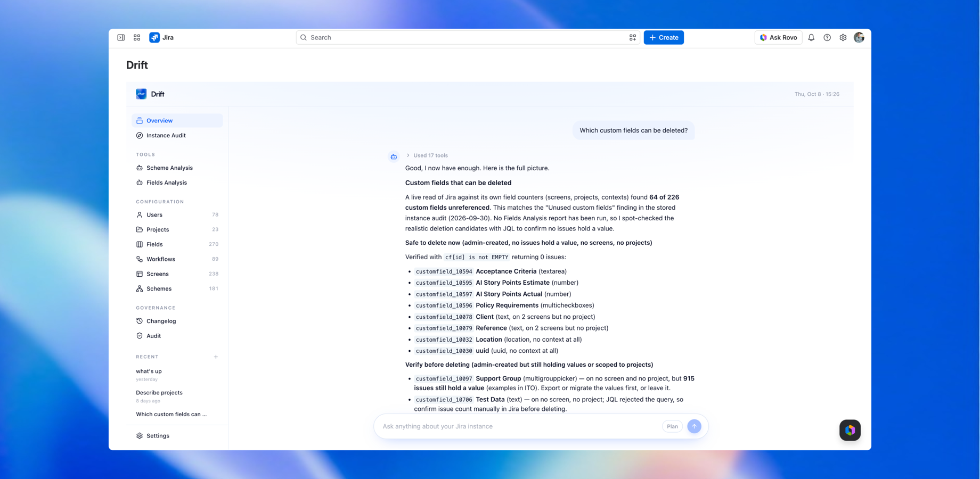Image resolution: width=980 pixels, height=479 pixels.
Task: Open recent chat 'what's up'
Action: click(x=177, y=375)
